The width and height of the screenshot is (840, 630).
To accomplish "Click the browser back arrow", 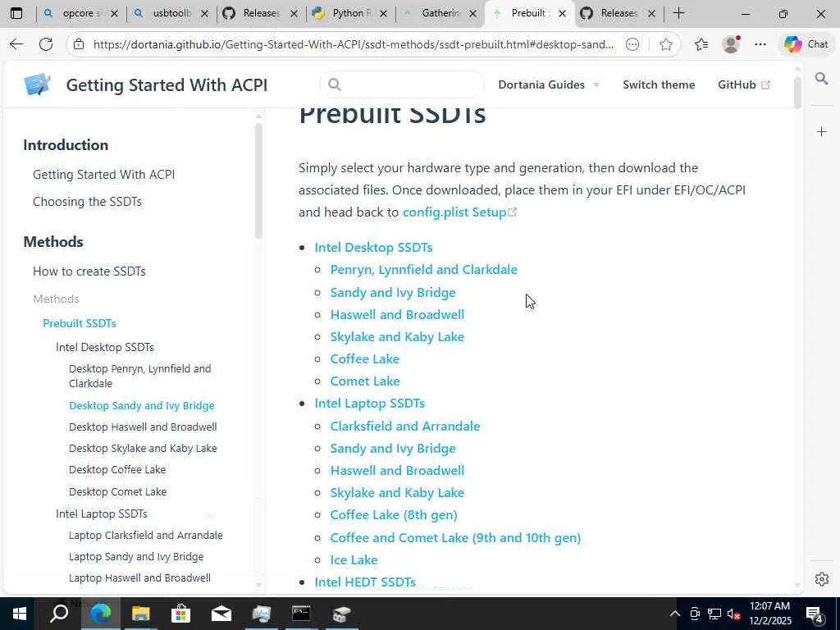I will [x=16, y=44].
